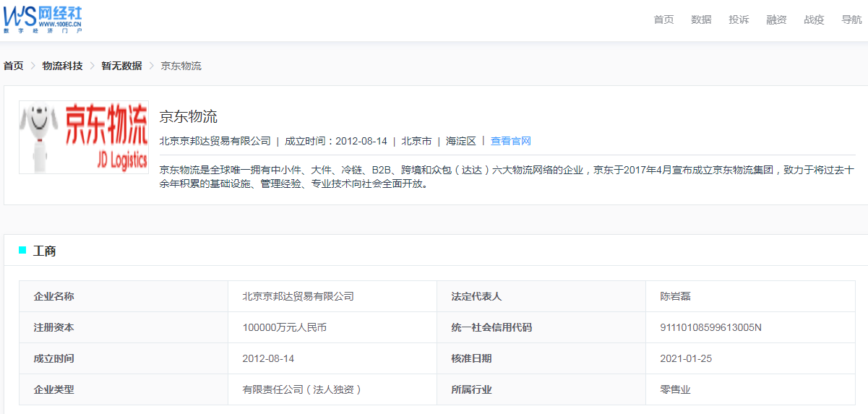Screen dimensions: 868x414
Task: Open the 投诉 navigation menu item
Action: (739, 20)
